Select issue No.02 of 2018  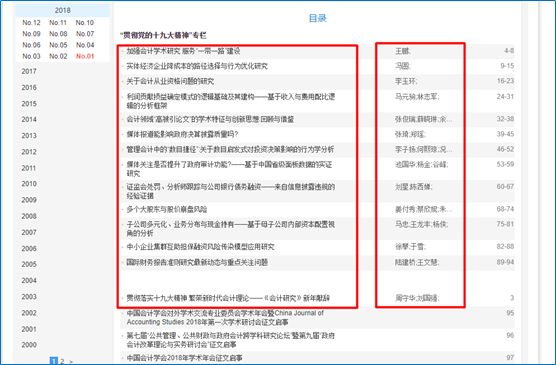(58, 56)
